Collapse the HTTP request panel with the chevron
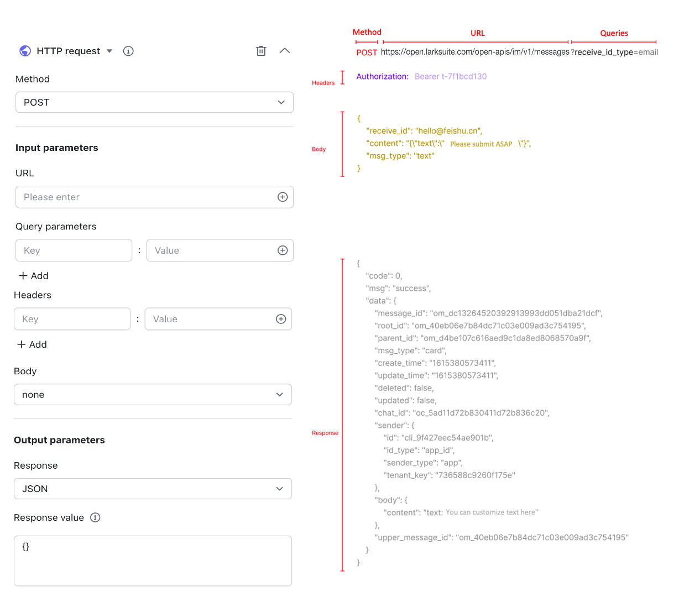 tap(285, 51)
